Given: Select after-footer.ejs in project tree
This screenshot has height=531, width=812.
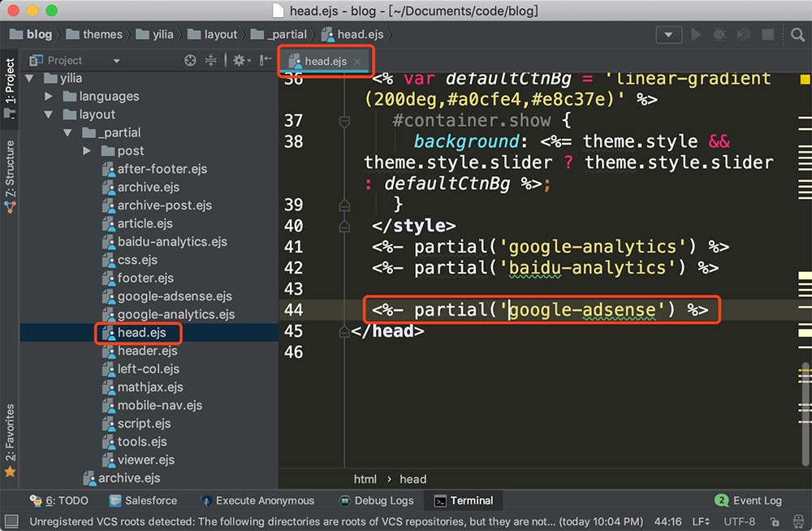Looking at the screenshot, I should point(154,169).
